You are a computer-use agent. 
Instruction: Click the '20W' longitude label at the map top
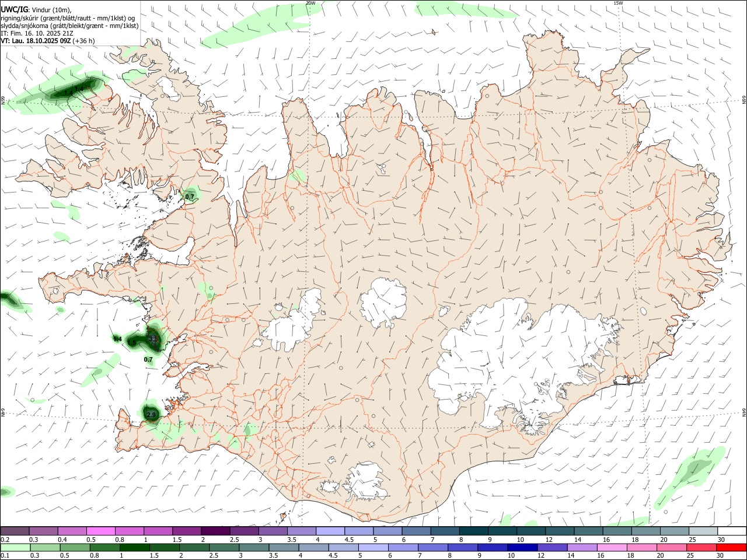click(310, 3)
